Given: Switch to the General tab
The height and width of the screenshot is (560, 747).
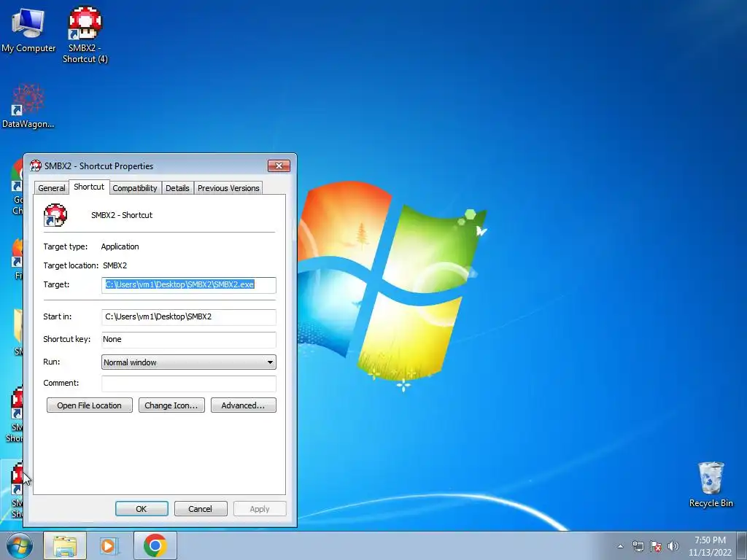Looking at the screenshot, I should tap(52, 188).
